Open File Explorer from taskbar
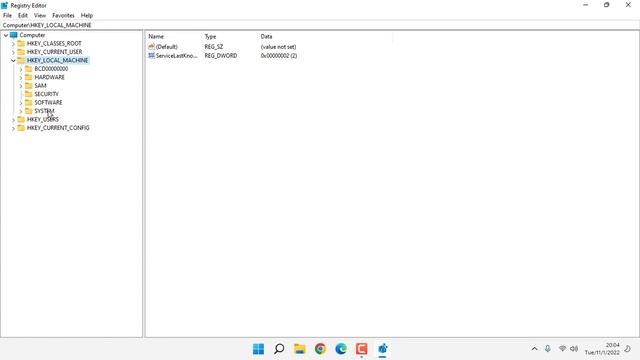Screen dimensions: 640x360 point(300,349)
